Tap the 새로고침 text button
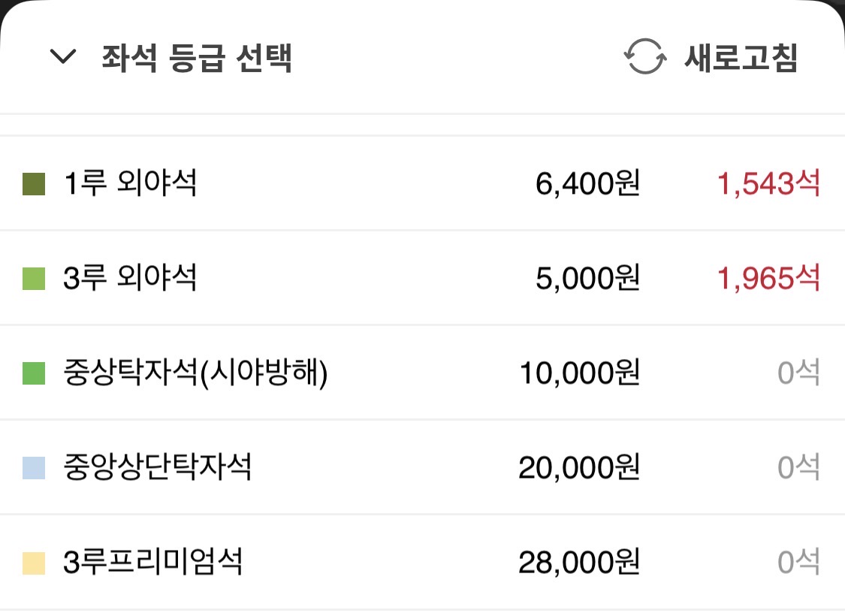The image size is (845, 616). 741,57
